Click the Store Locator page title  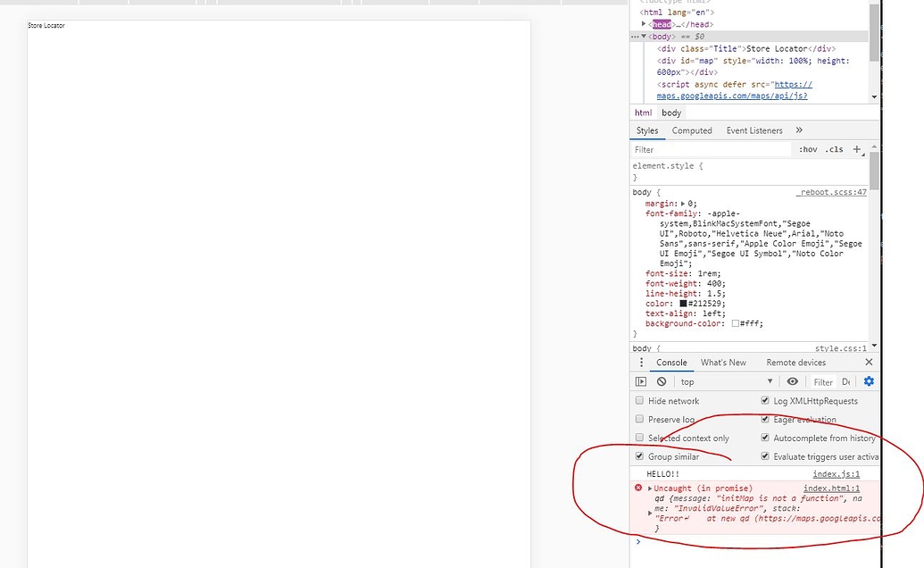tap(46, 25)
